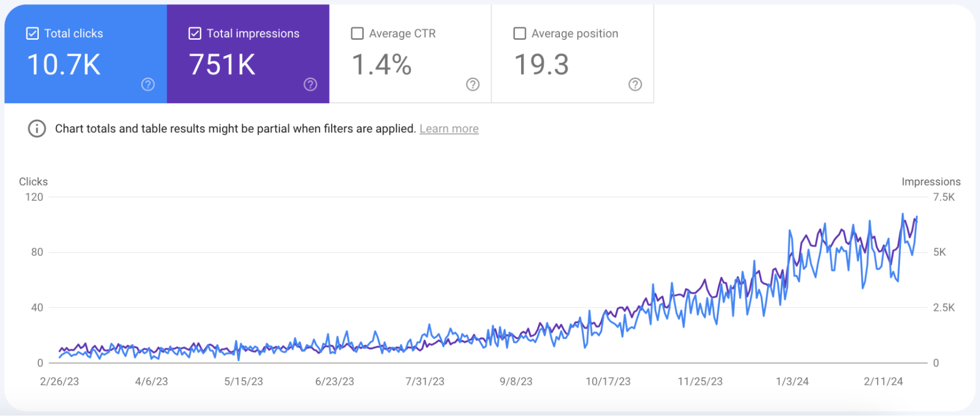This screenshot has width=980, height=416.
Task: Open the Total impressions help question mark
Action: pos(310,85)
